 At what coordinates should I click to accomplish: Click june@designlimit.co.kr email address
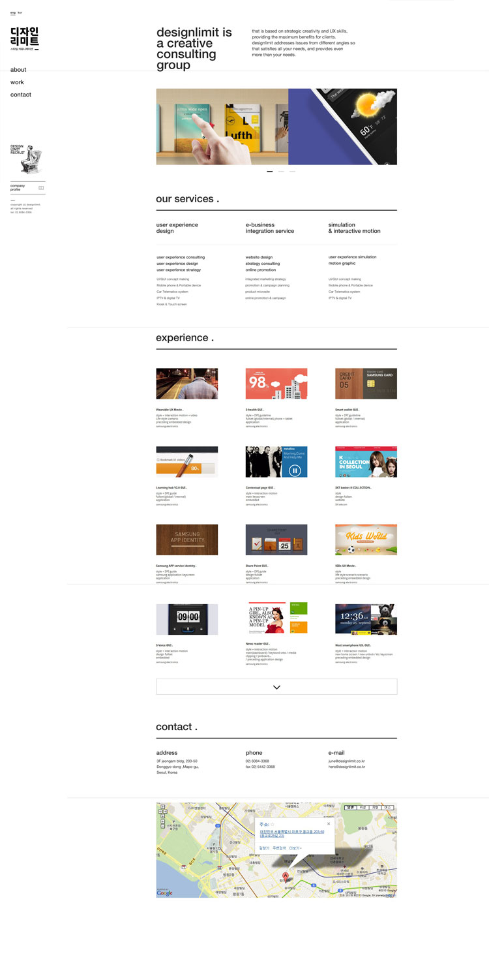(x=347, y=761)
